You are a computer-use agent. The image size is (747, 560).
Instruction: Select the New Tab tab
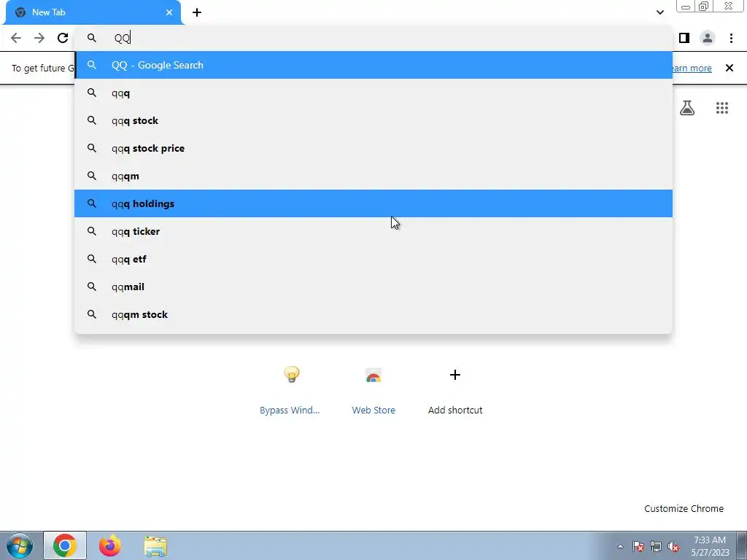(93, 13)
